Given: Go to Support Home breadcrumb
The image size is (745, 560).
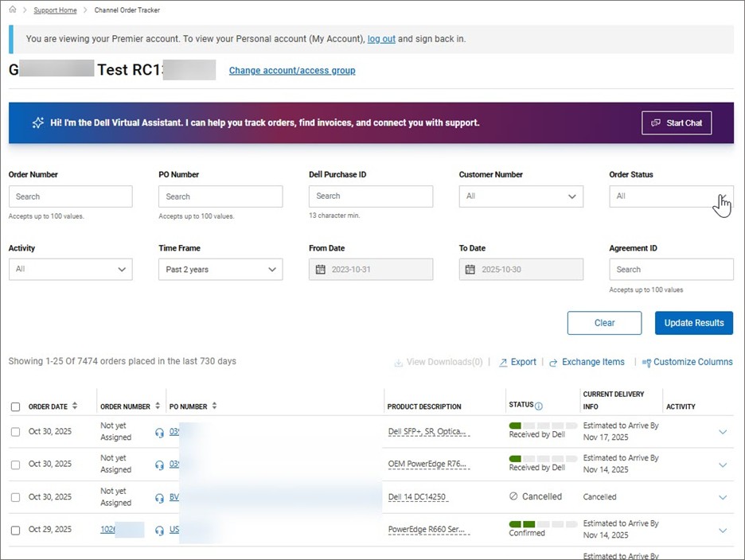Looking at the screenshot, I should tap(56, 9).
